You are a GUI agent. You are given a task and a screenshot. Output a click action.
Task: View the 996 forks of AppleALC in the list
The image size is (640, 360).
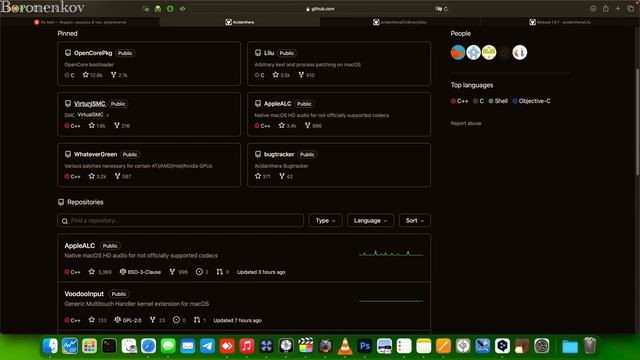point(179,272)
